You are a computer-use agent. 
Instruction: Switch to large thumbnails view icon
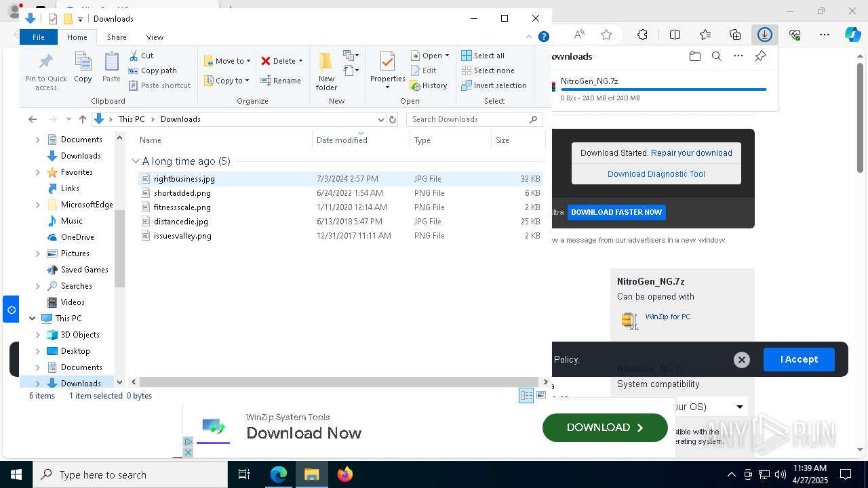pos(541,396)
